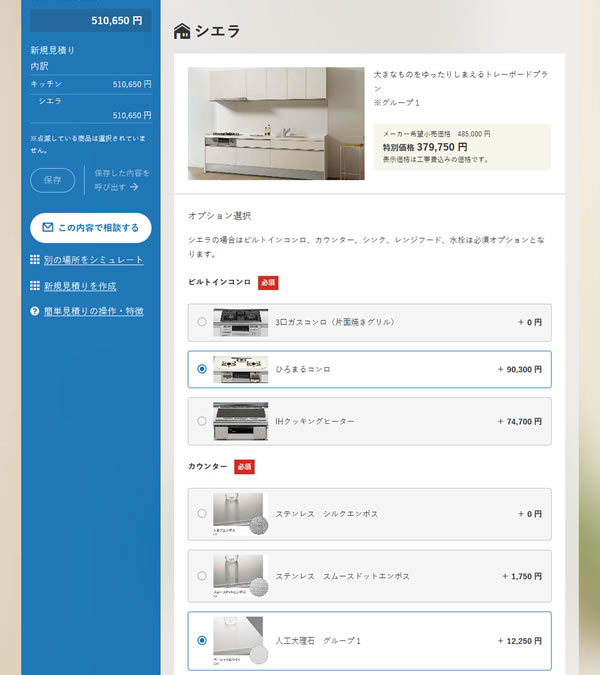Open 新規見積りを作成 link
This screenshot has width=600, height=675.
80,286
